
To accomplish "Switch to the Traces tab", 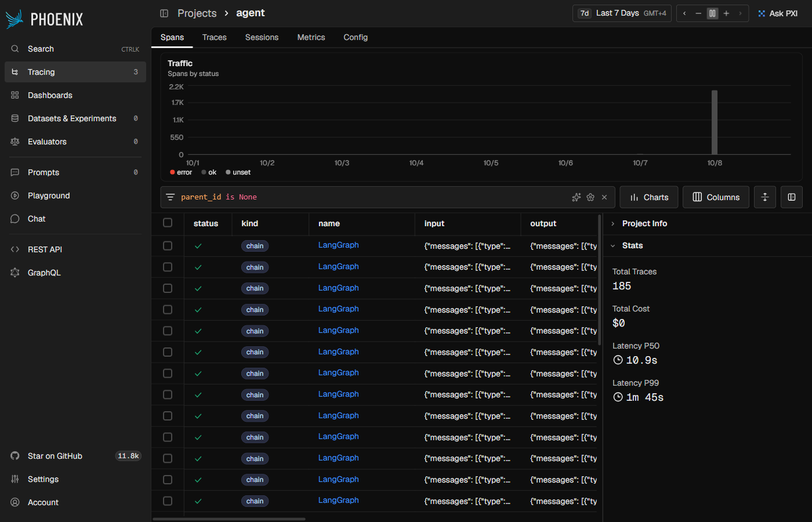I will point(215,37).
